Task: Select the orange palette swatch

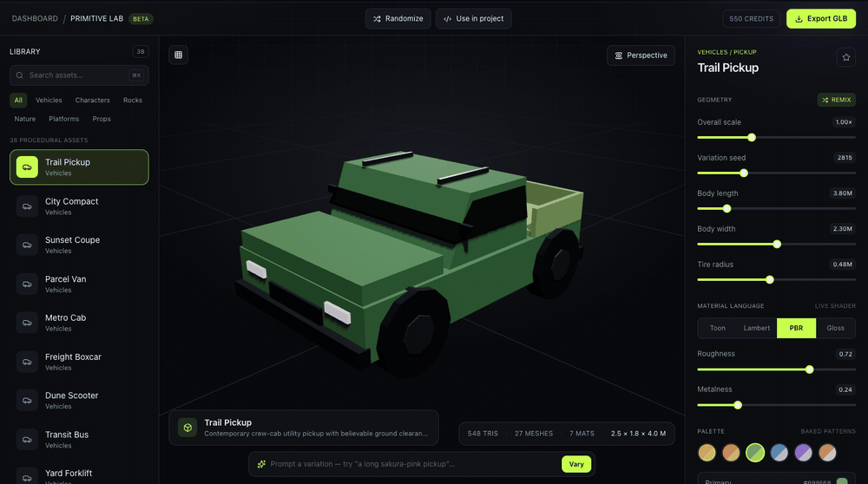Action: click(x=731, y=453)
